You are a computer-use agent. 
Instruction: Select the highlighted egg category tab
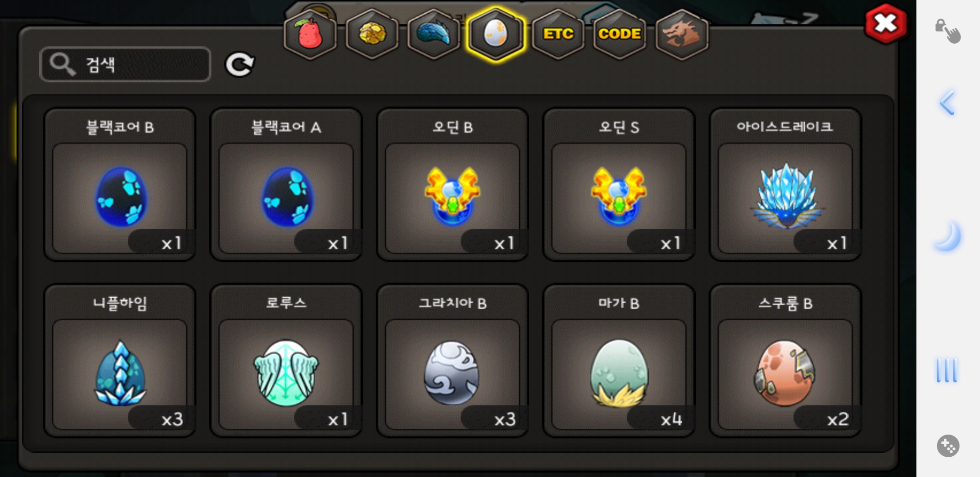(496, 34)
